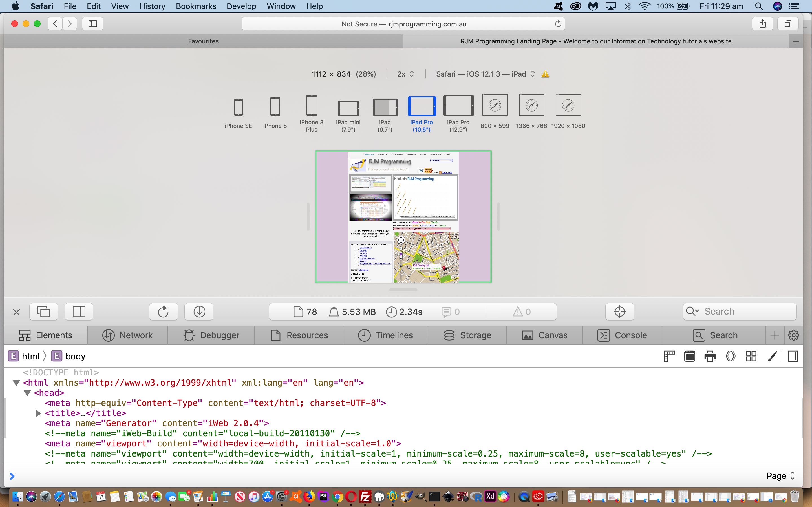Expand the html root element tree
The width and height of the screenshot is (812, 507).
(x=16, y=383)
